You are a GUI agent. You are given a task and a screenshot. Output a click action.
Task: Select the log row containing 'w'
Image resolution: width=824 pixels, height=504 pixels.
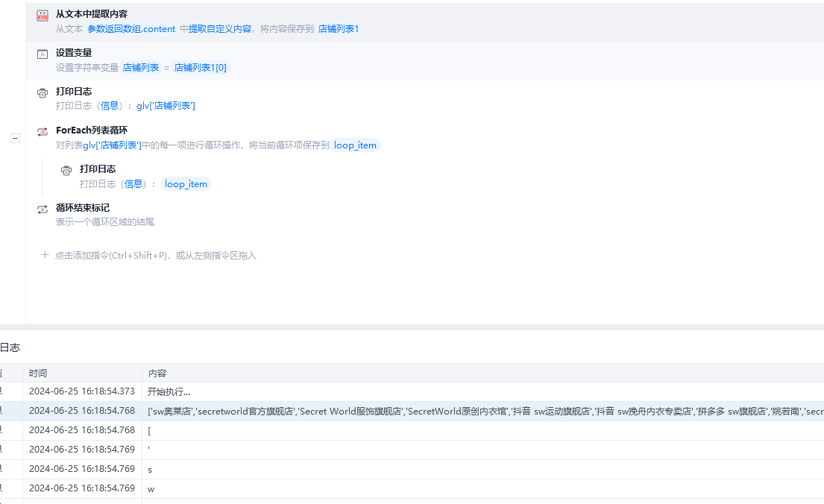[412, 488]
